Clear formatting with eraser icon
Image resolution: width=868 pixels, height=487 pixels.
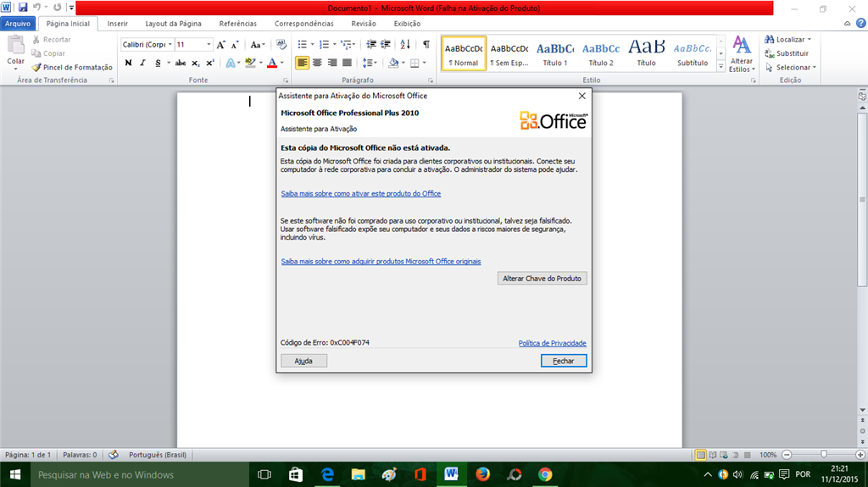pos(281,45)
